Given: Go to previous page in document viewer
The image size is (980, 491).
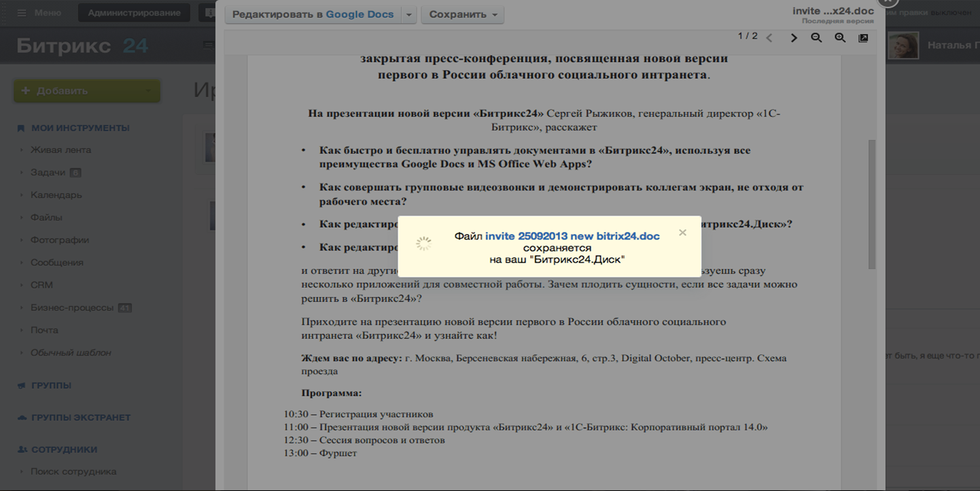Looking at the screenshot, I should click(x=769, y=38).
